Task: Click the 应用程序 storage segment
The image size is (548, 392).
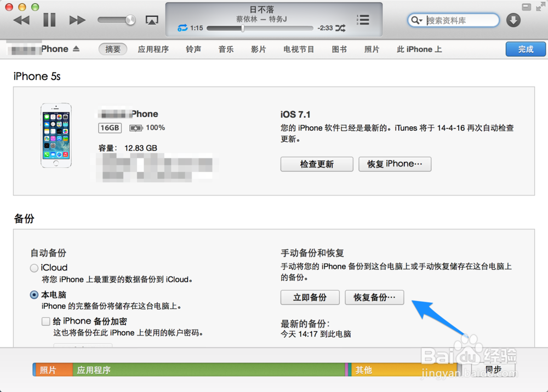Action: [209, 370]
